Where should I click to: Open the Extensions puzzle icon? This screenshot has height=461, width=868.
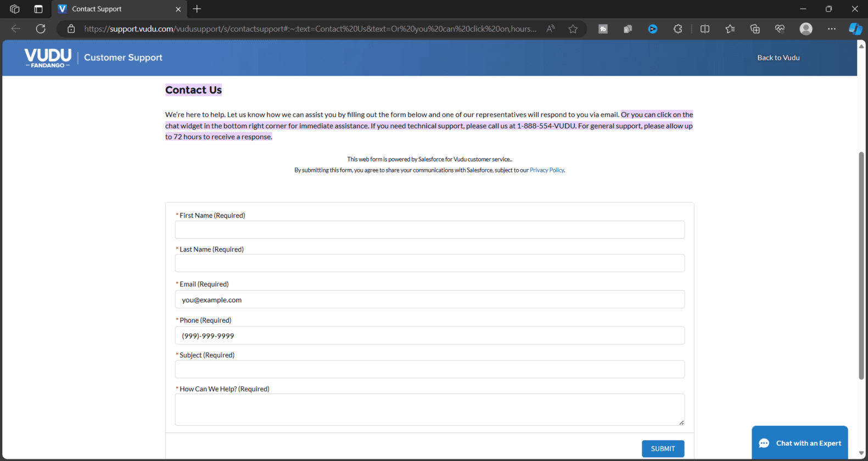click(678, 29)
